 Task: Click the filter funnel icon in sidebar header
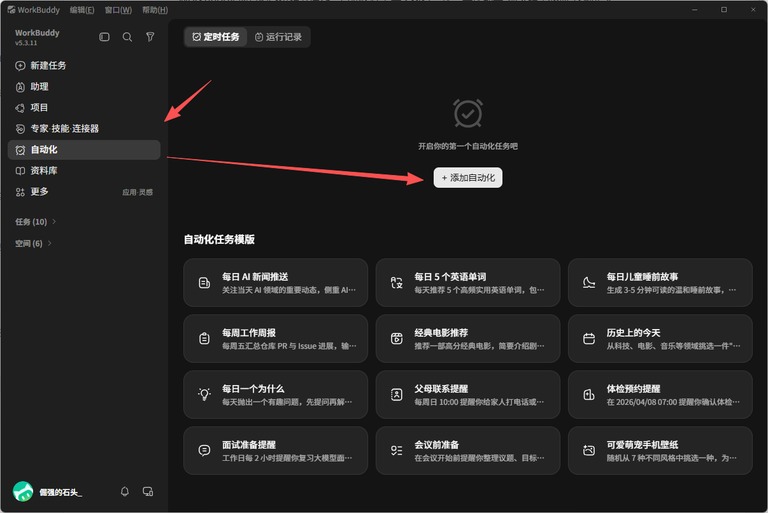[x=150, y=37]
